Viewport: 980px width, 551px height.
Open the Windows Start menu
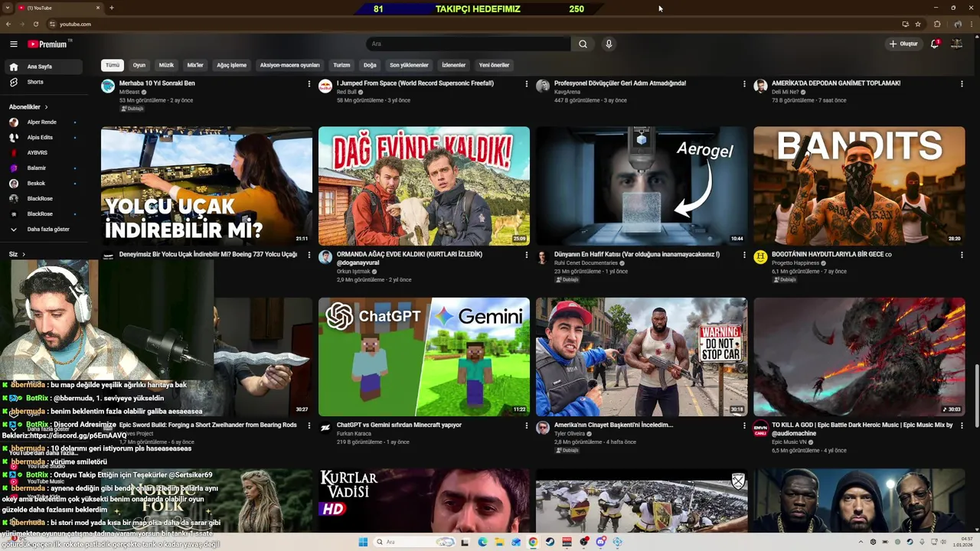pyautogui.click(x=363, y=542)
